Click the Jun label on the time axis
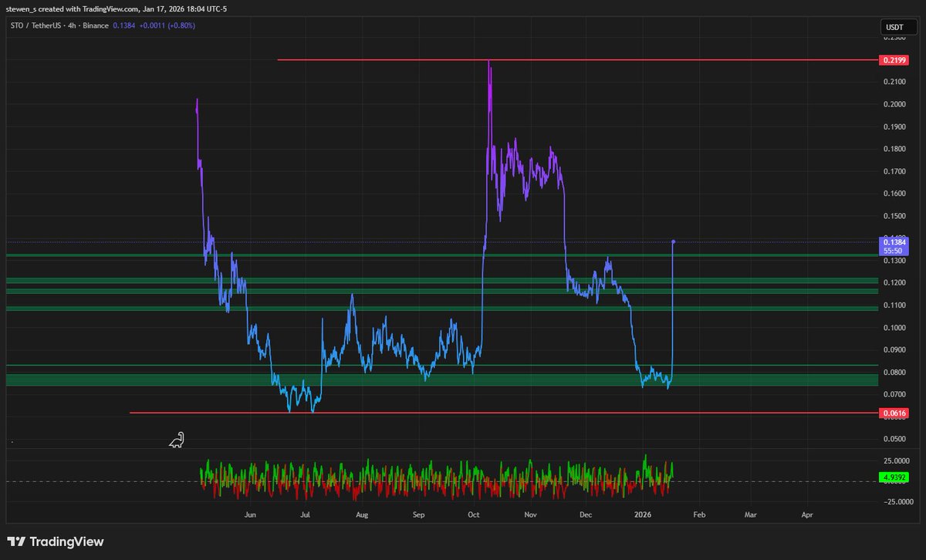 click(x=249, y=514)
